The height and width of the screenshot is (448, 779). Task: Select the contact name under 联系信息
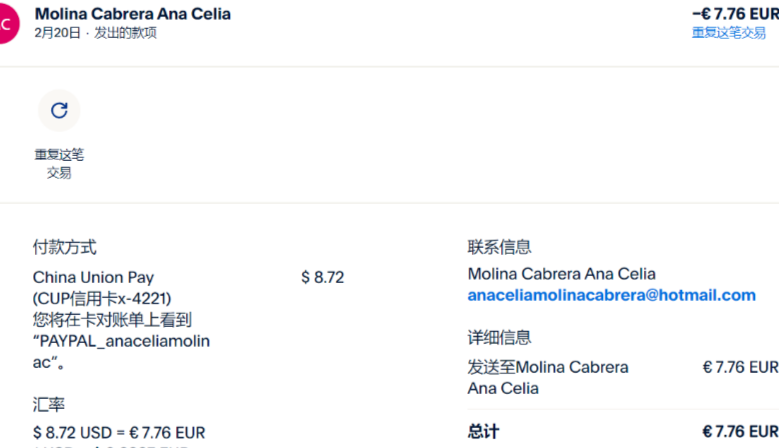tap(561, 274)
